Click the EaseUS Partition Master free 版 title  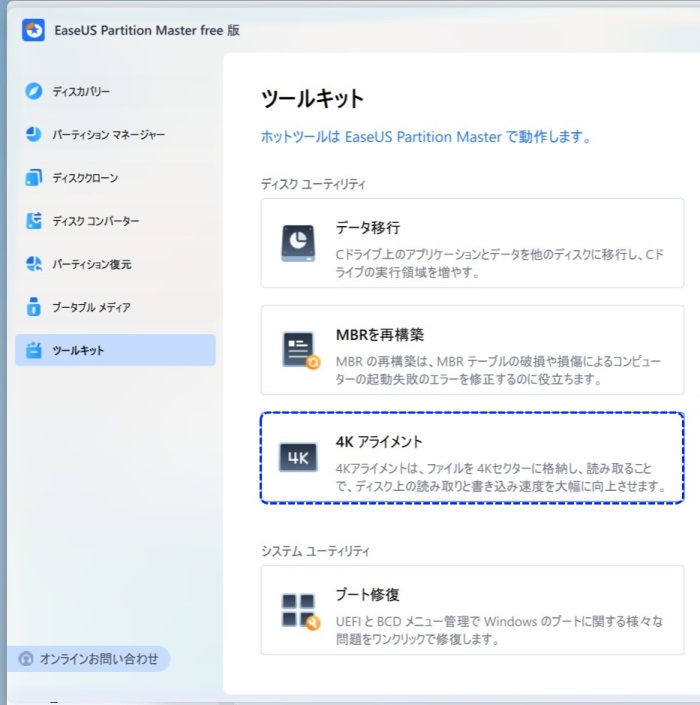147,30
